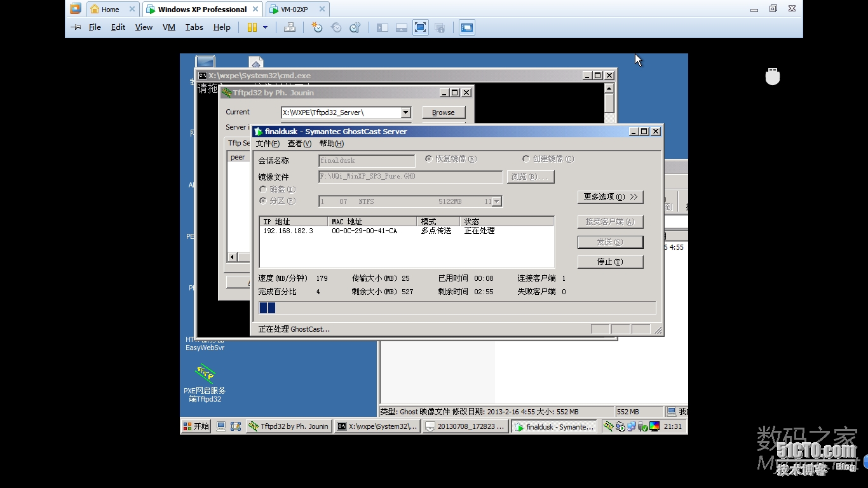The height and width of the screenshot is (488, 868).
Task: Open the PXE网启服务端Tftpd32 desktop icon
Action: [x=205, y=383]
